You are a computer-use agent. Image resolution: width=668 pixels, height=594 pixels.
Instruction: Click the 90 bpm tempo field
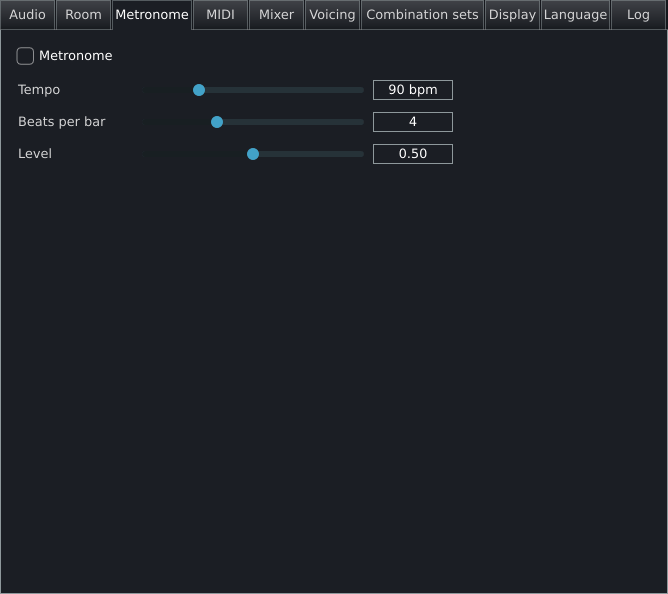click(413, 90)
